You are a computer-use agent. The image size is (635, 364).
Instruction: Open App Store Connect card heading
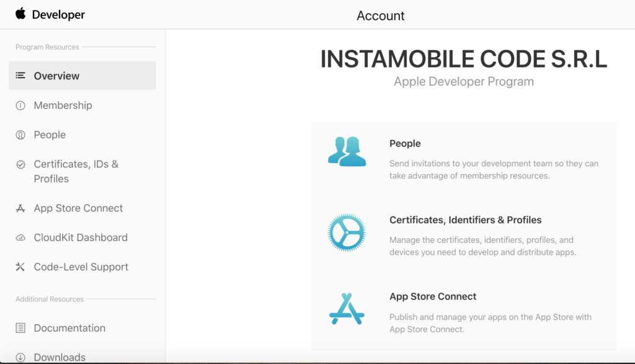(433, 296)
